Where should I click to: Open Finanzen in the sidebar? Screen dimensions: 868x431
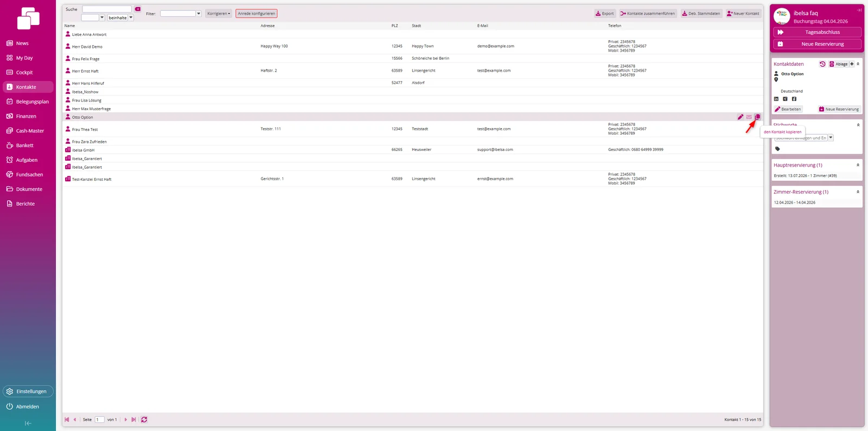pyautogui.click(x=28, y=116)
